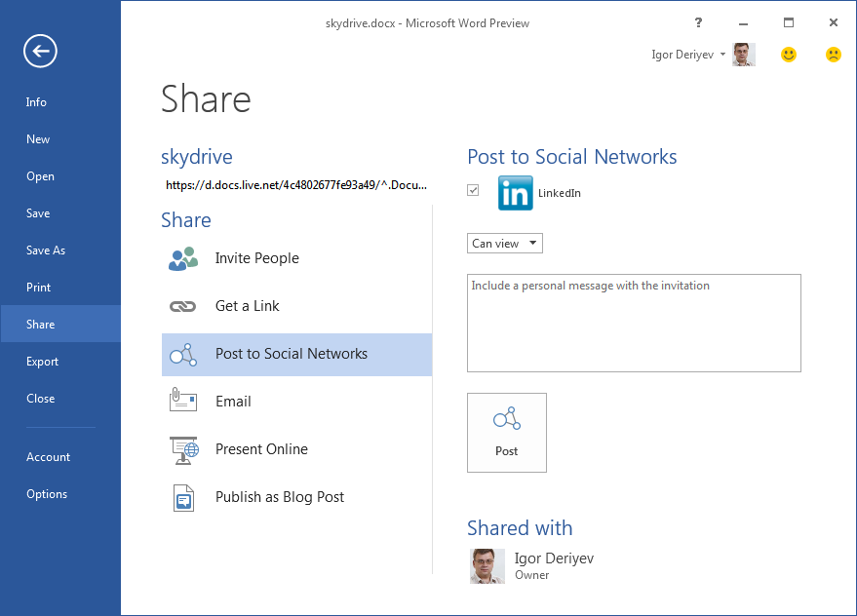Select the Email share icon
Screen dimensions: 857x616
(183, 402)
